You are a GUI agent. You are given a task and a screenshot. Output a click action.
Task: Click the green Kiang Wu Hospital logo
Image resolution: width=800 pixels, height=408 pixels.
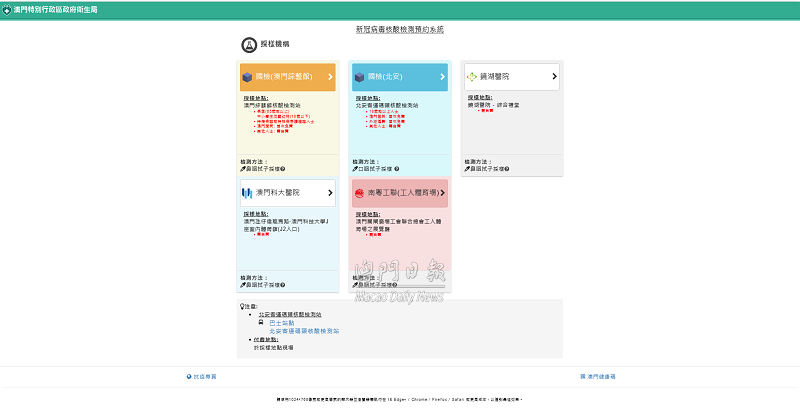[472, 77]
